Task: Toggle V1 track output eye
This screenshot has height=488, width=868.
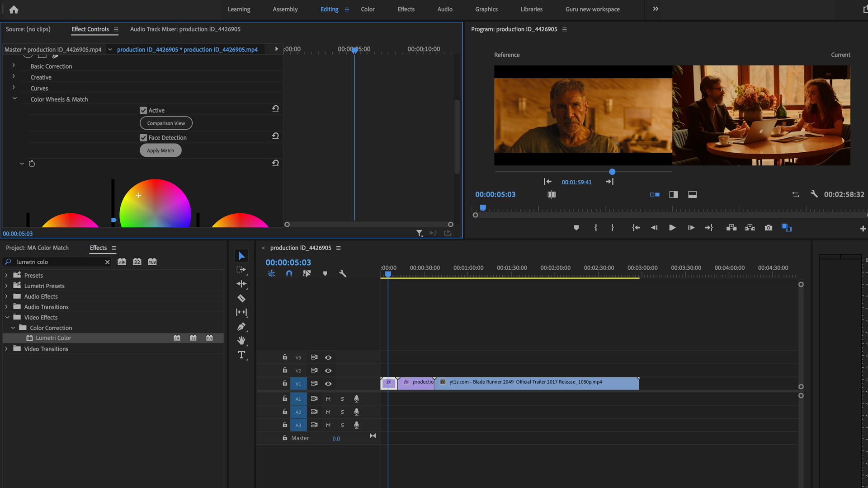Action: click(328, 384)
